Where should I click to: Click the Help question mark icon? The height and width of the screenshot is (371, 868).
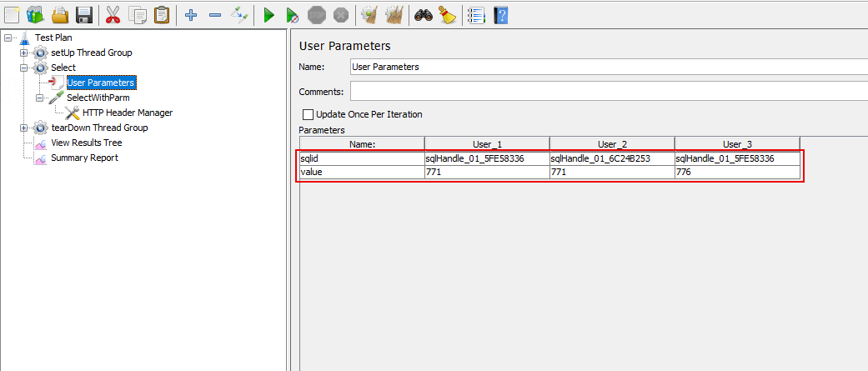tap(500, 14)
